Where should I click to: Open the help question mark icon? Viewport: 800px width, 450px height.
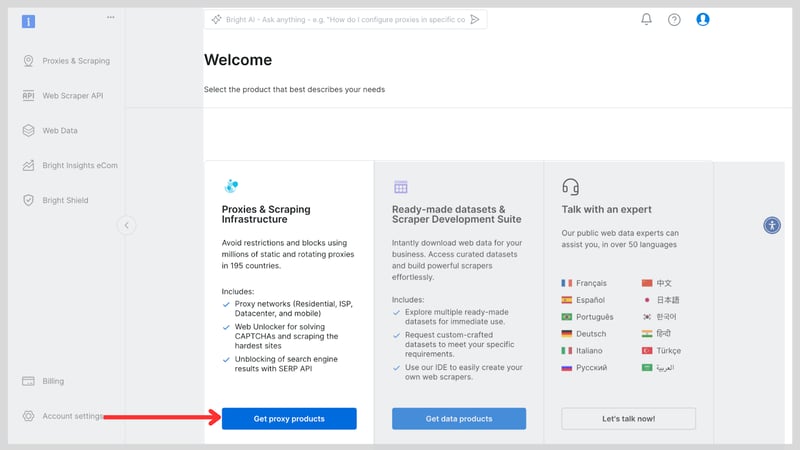(x=674, y=19)
